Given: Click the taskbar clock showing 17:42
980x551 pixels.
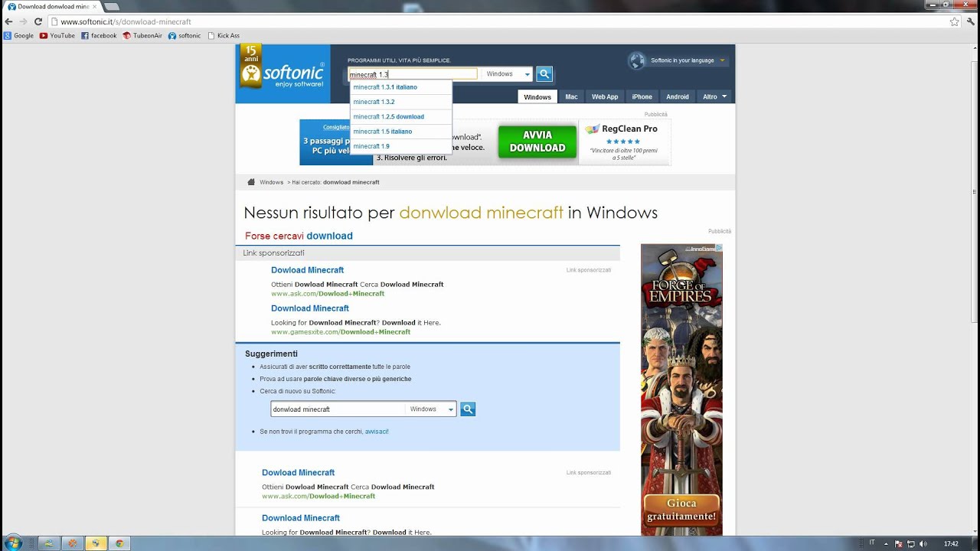Looking at the screenshot, I should 951,544.
